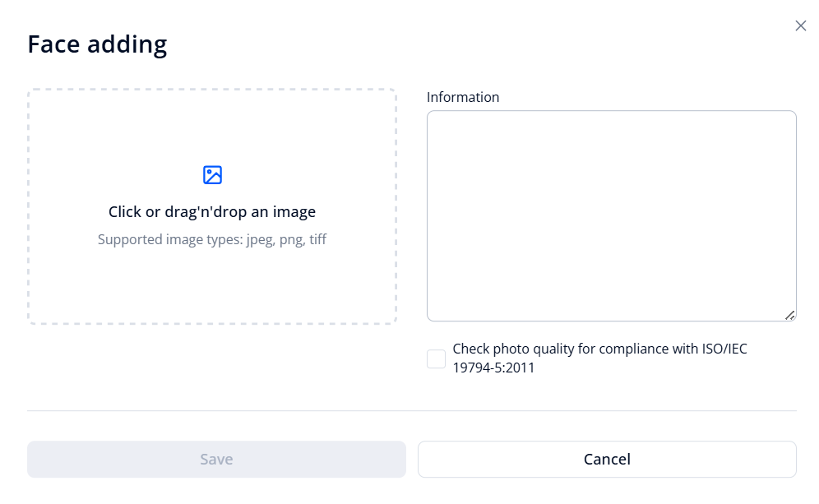Click the dismiss cross in the corner

800,25
